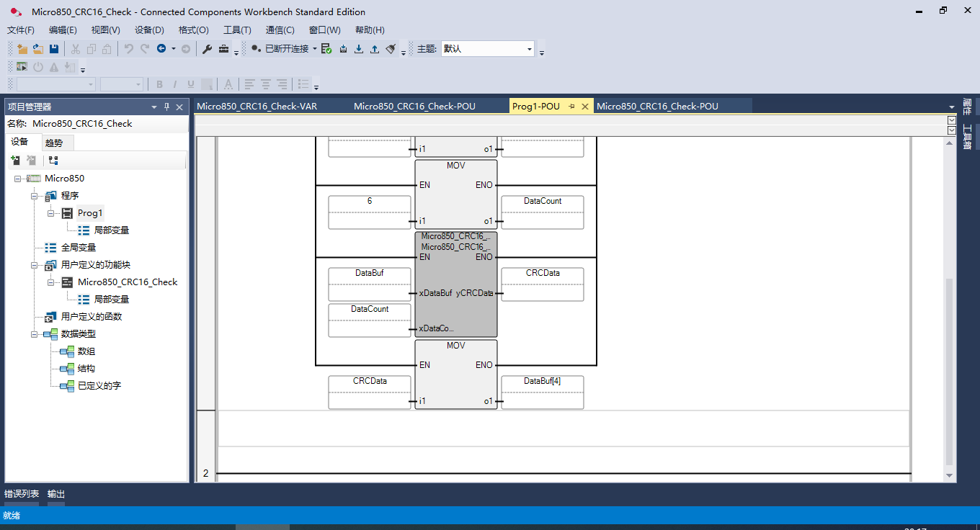Click the Build verify checkmark icon
This screenshot has height=530, width=980.
click(x=326, y=49)
